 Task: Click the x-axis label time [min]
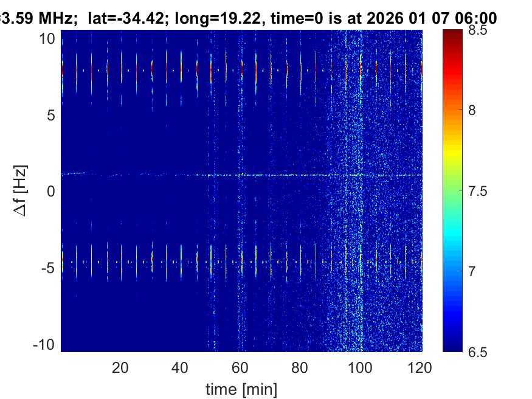pyautogui.click(x=241, y=388)
